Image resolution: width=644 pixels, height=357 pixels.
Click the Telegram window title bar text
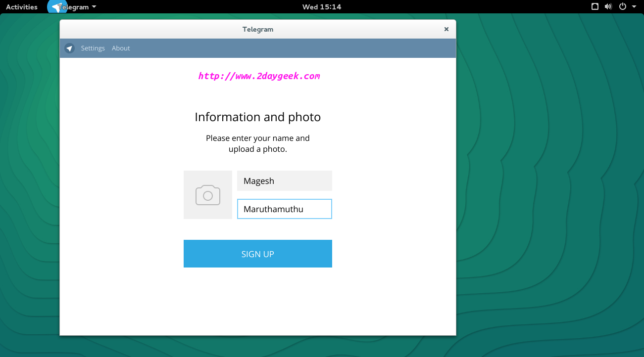[258, 29]
